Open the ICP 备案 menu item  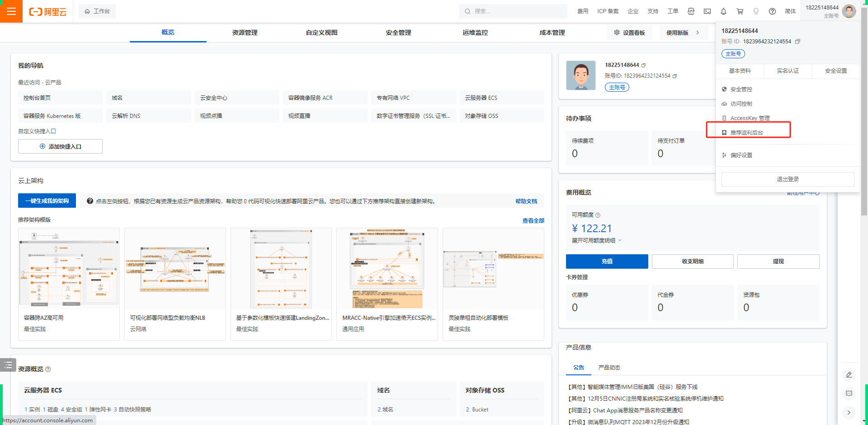click(x=608, y=11)
